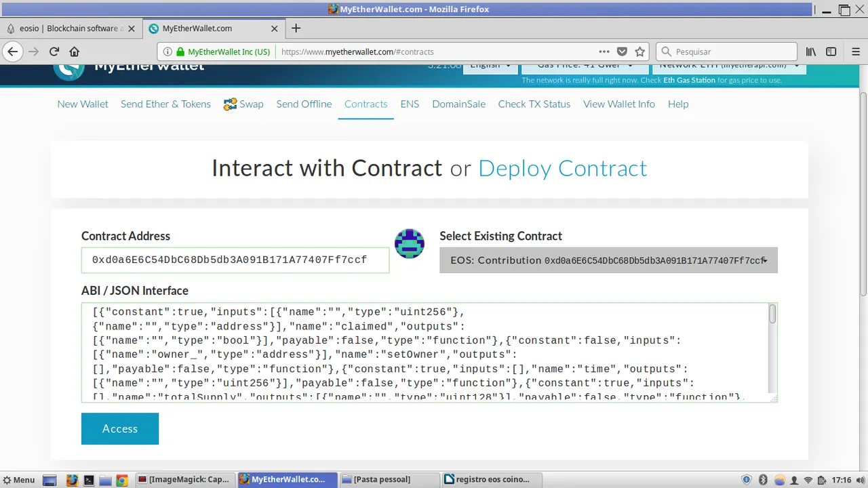868x488 pixels.
Task: Open the Help link in the navigation
Action: click(x=678, y=104)
